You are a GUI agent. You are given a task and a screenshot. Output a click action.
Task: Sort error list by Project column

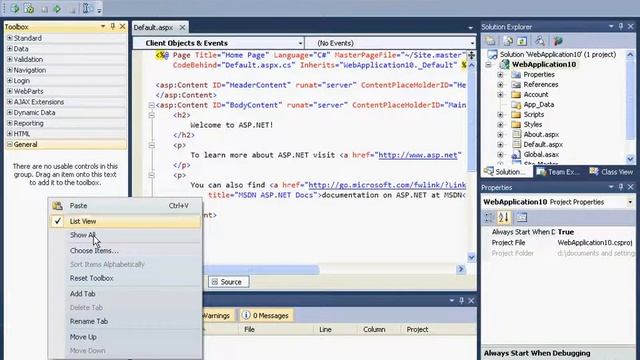(438, 329)
